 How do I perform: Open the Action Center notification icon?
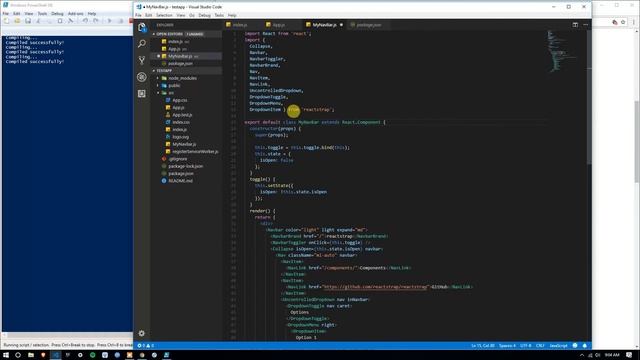click(629, 355)
